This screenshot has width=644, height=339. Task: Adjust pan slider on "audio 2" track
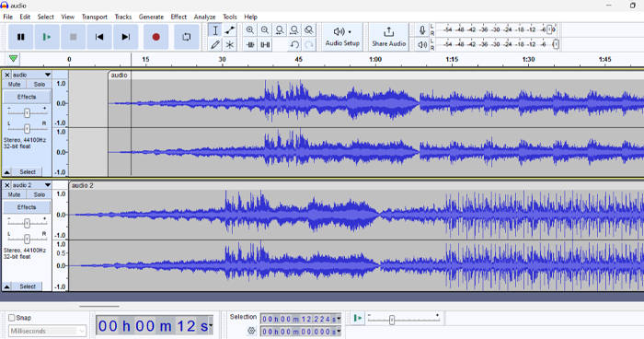[27, 239]
